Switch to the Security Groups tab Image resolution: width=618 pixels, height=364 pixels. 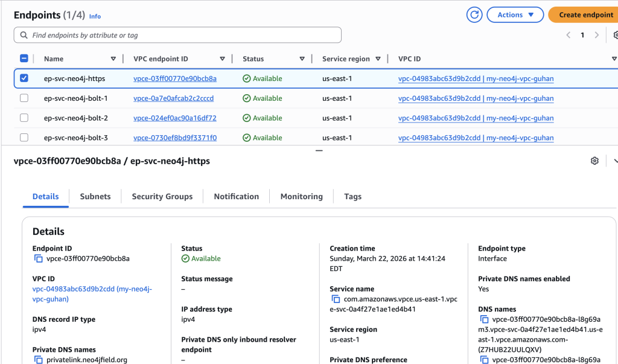pyautogui.click(x=162, y=197)
